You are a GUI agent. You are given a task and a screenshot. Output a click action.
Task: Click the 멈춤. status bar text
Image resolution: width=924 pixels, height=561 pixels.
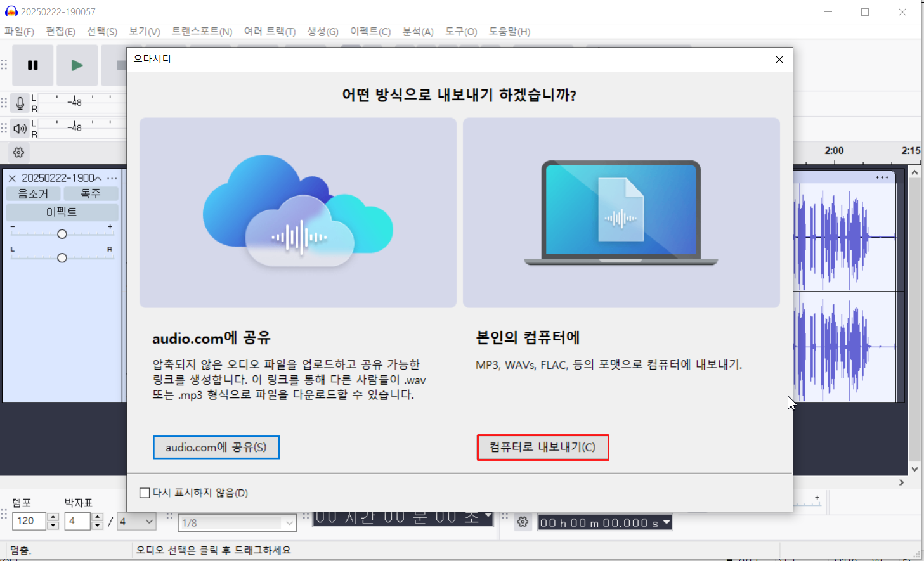21,550
